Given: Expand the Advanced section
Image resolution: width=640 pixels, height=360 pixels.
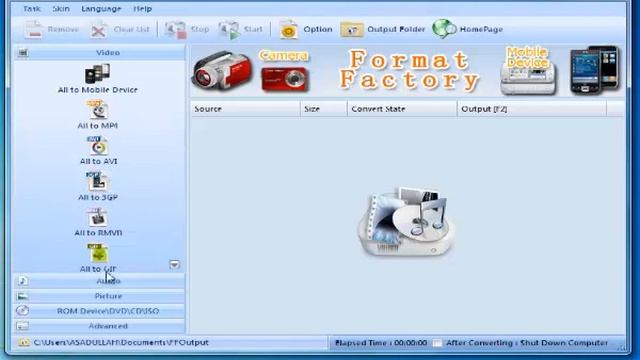Looking at the screenshot, I should 100,326.
